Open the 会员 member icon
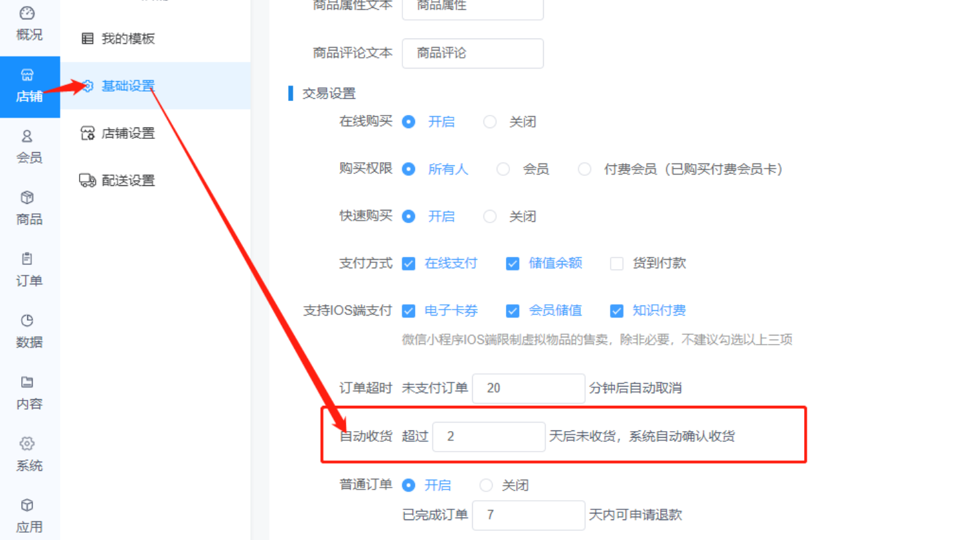The height and width of the screenshot is (540, 980). coord(27,136)
